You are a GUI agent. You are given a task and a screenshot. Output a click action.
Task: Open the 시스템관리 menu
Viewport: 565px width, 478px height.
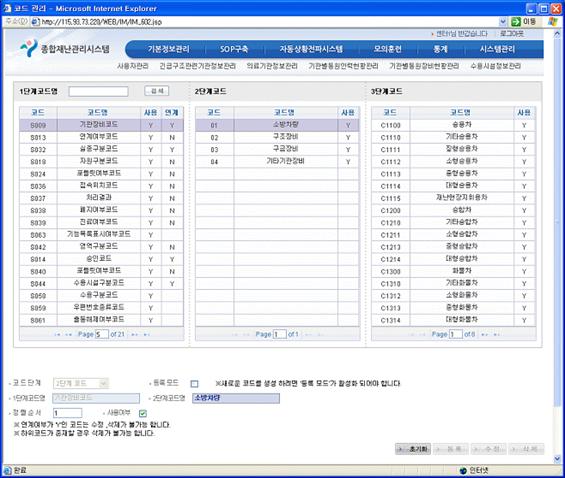(497, 49)
